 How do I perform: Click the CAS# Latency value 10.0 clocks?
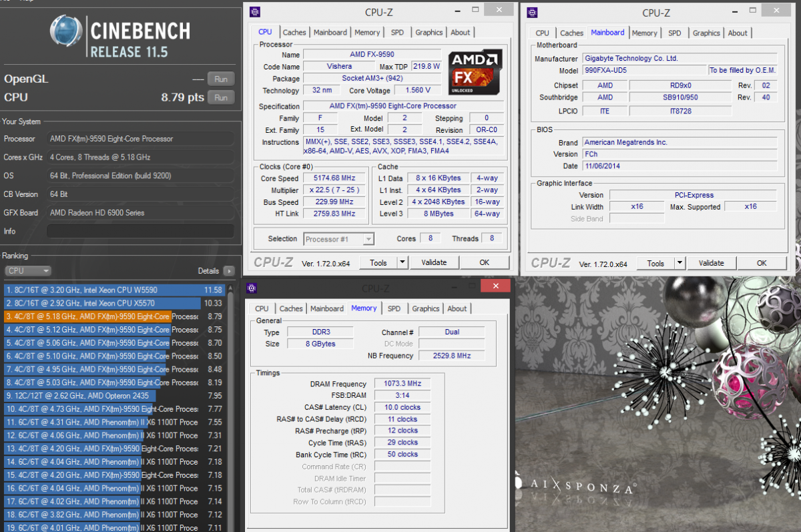coord(403,407)
